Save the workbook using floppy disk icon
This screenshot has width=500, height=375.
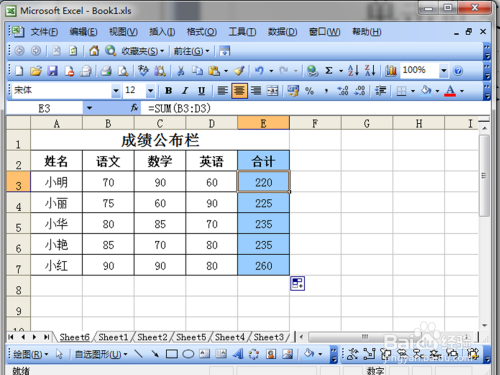[x=52, y=71]
